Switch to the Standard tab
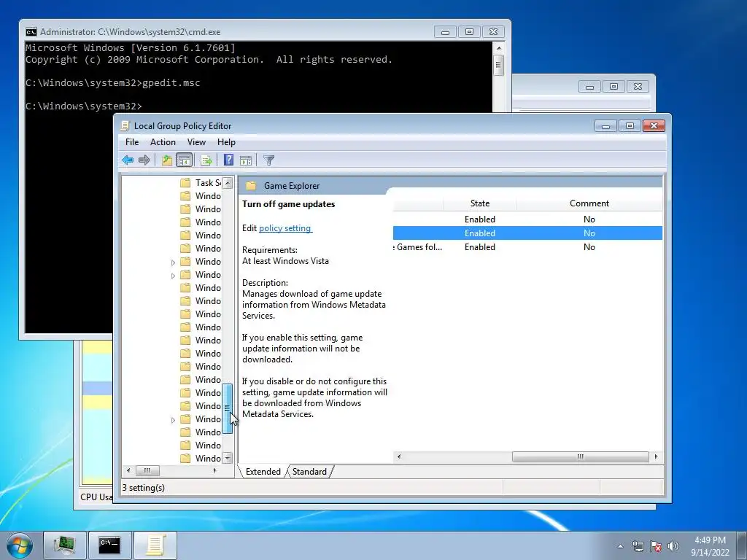Viewport: 747px width, 560px height. 309,472
